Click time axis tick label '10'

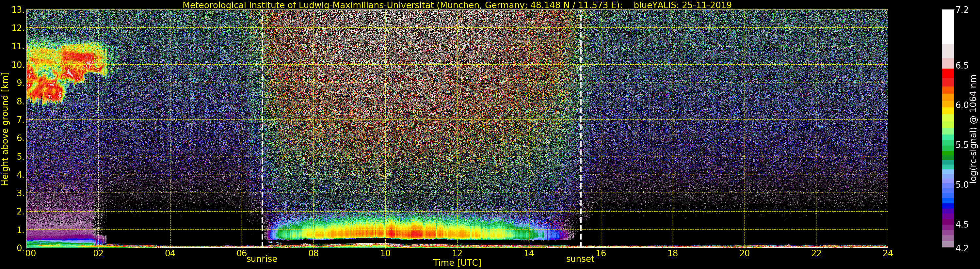(385, 253)
